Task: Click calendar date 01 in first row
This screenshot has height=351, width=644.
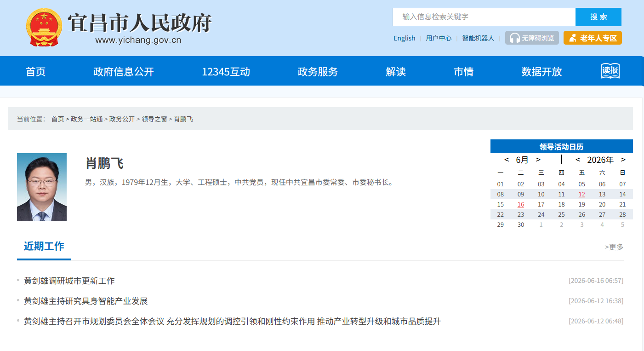Action: tap(500, 184)
